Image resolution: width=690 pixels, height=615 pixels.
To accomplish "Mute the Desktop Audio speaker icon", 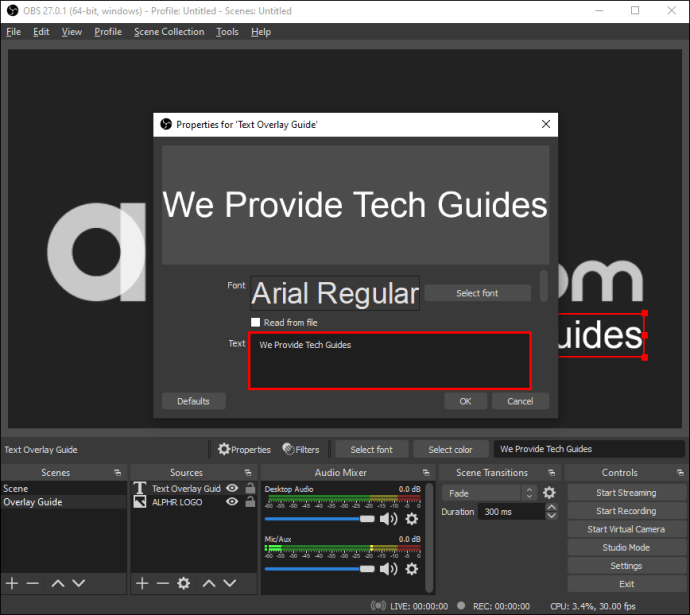I will (x=388, y=519).
